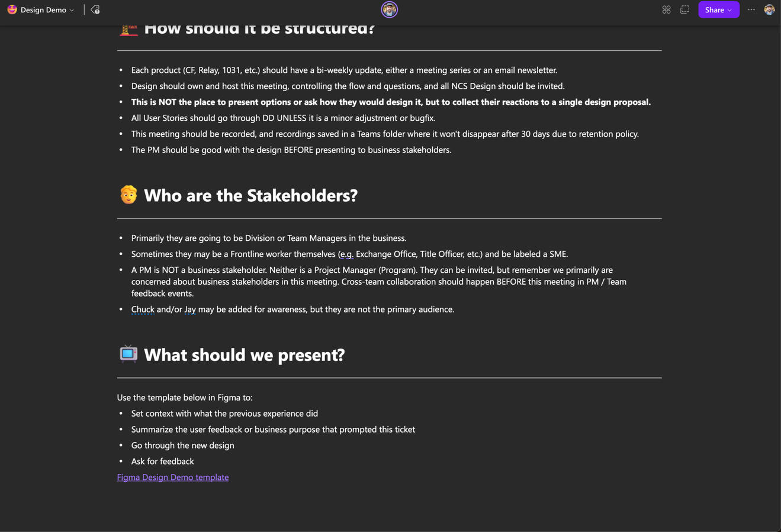Click 'Use the template below in Figma' line
Image resolution: width=781 pixels, height=532 pixels.
[184, 397]
